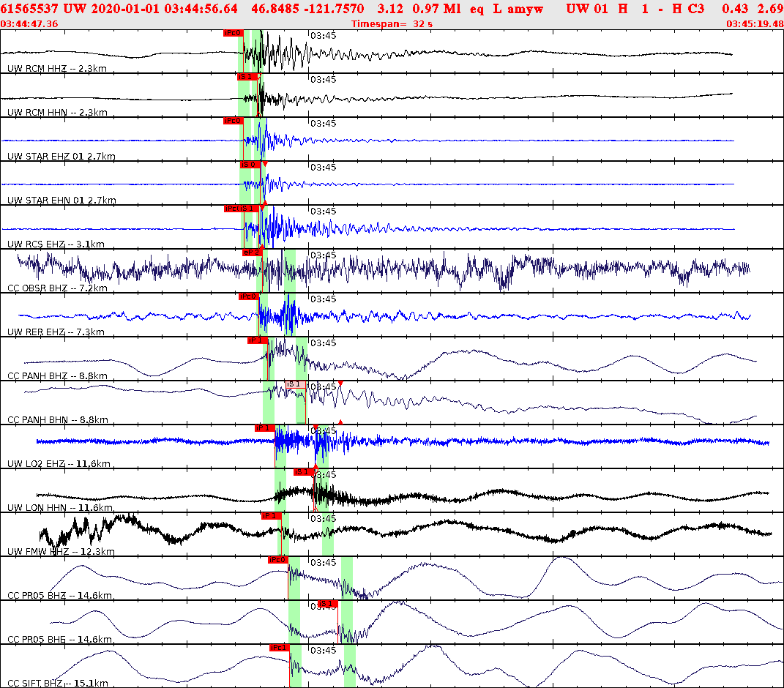Click the iS1 pick flag on CC PANH BHN
The height and width of the screenshot is (688, 784).
pos(295,383)
